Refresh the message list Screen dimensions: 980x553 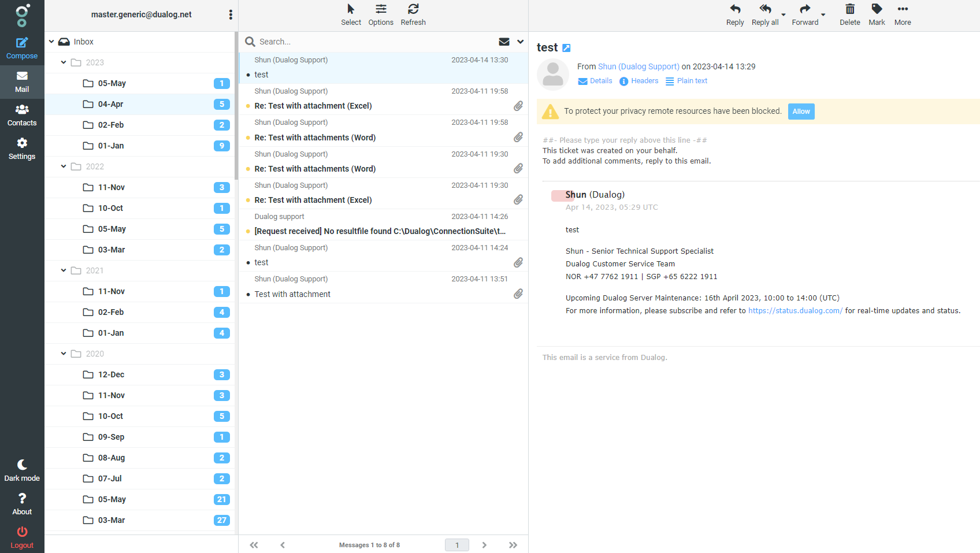[x=413, y=15]
